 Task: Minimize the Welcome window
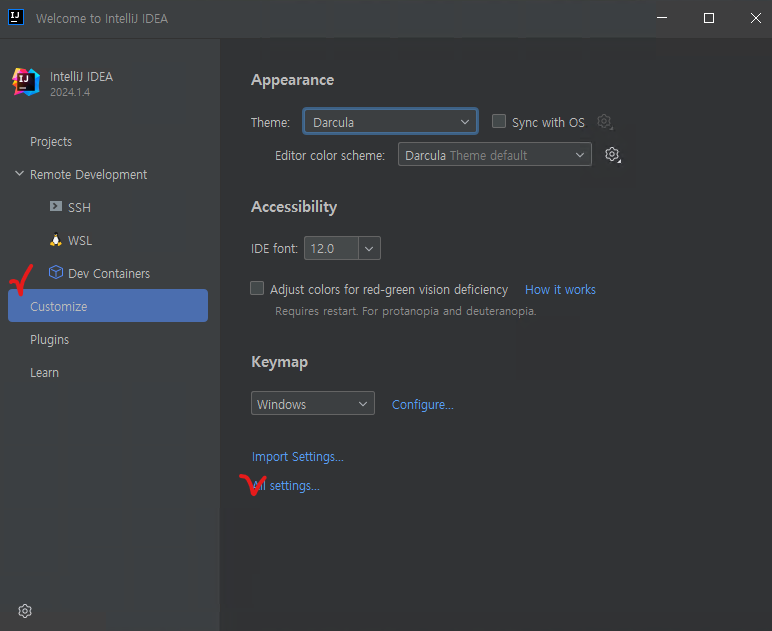coord(662,18)
